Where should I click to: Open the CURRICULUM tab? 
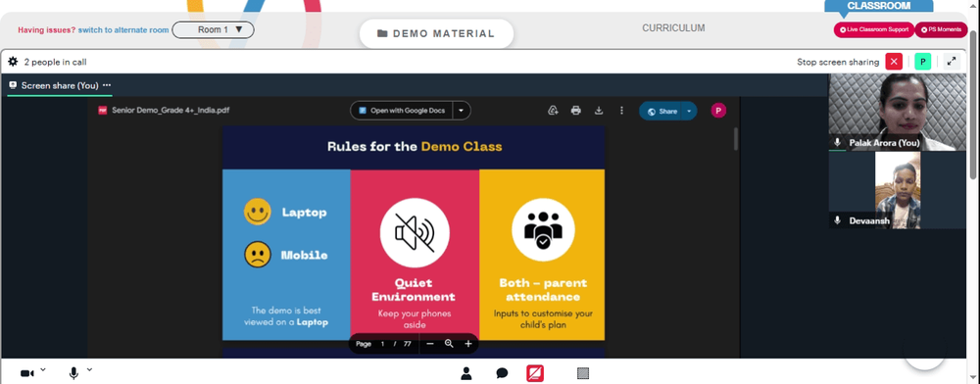(x=673, y=28)
